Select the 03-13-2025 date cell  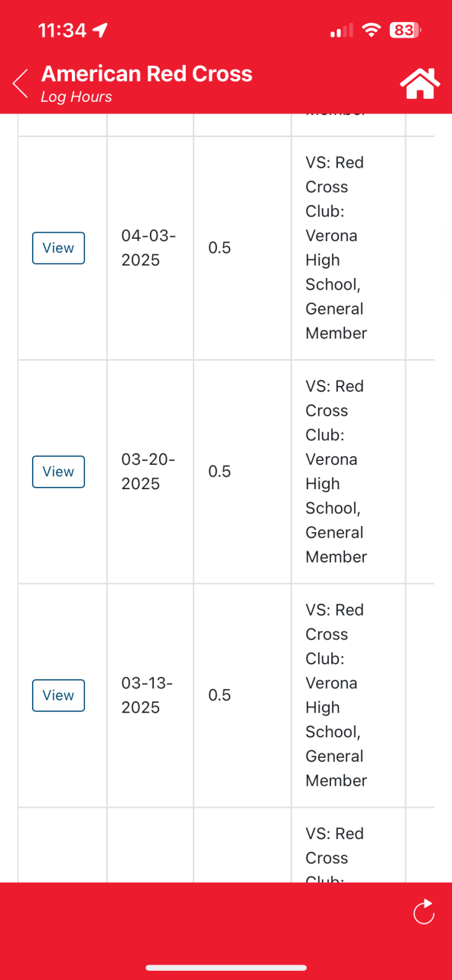pos(148,695)
